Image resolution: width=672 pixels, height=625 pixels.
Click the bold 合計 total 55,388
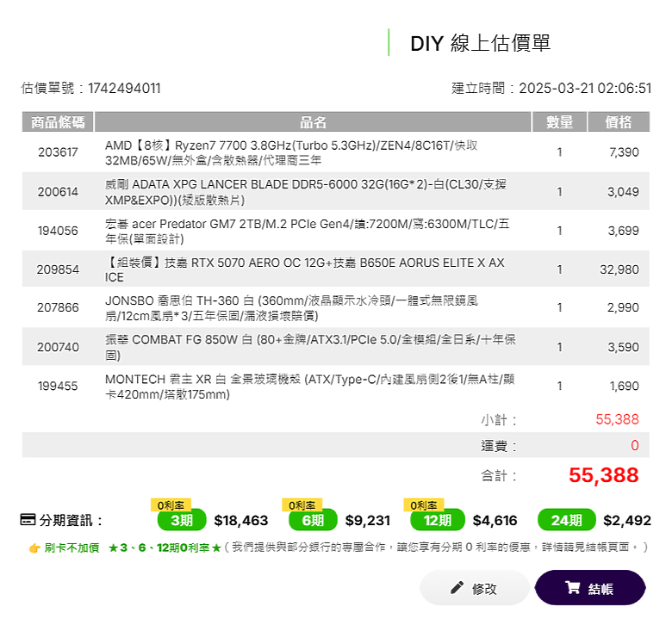tap(603, 475)
